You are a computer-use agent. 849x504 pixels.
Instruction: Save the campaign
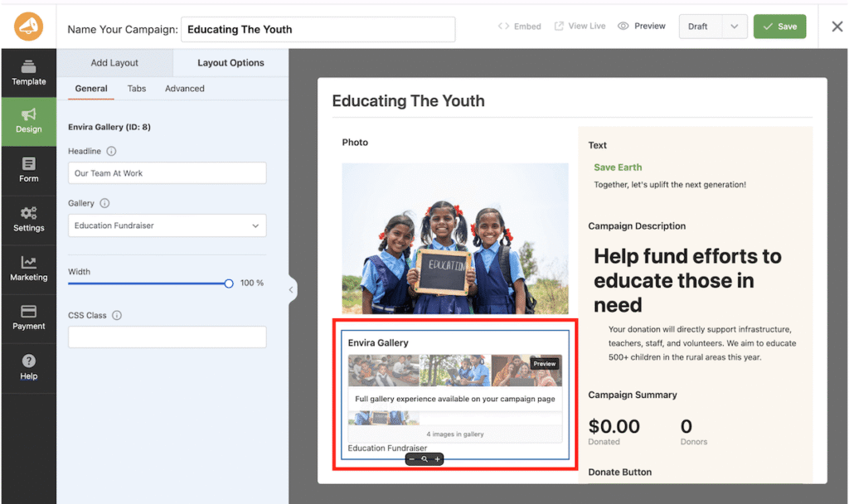[779, 26]
